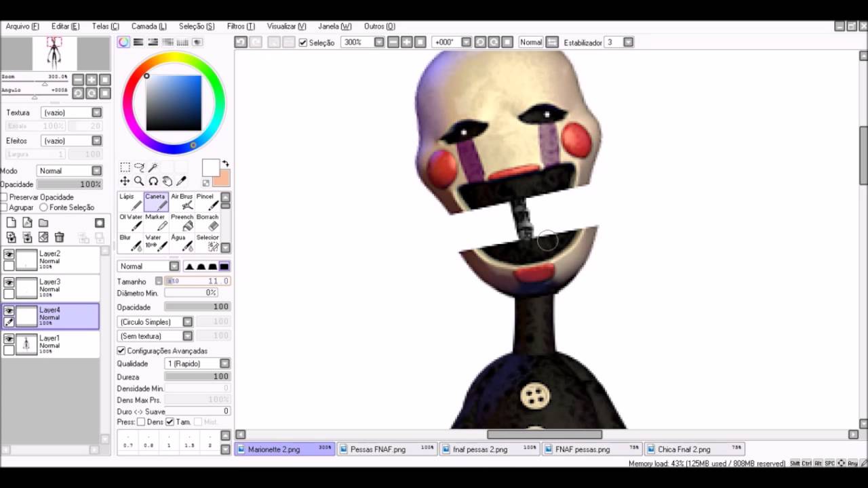Delete the selected layer with trash icon
The height and width of the screenshot is (488, 868).
(60, 237)
